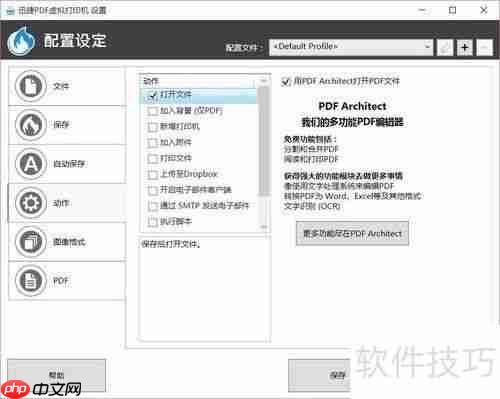Open the PDF settings section in sidebar
Screen dimensions: 500x399
click(x=67, y=281)
